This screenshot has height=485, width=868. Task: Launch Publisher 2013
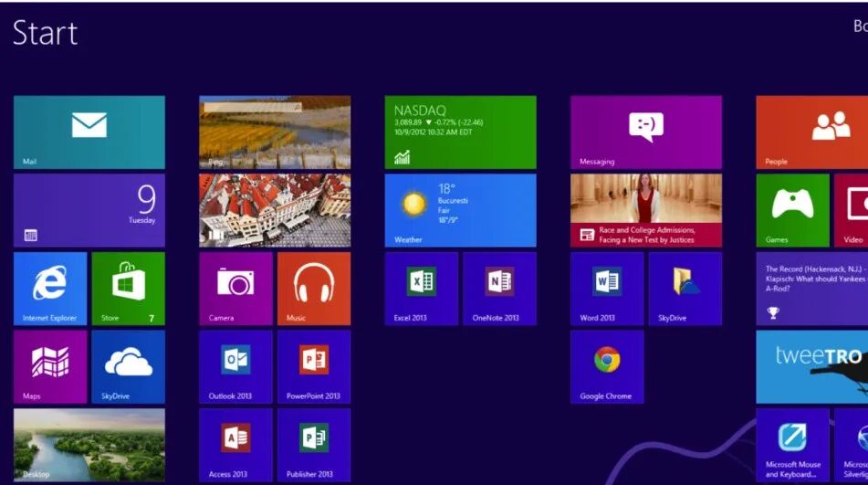tap(314, 445)
